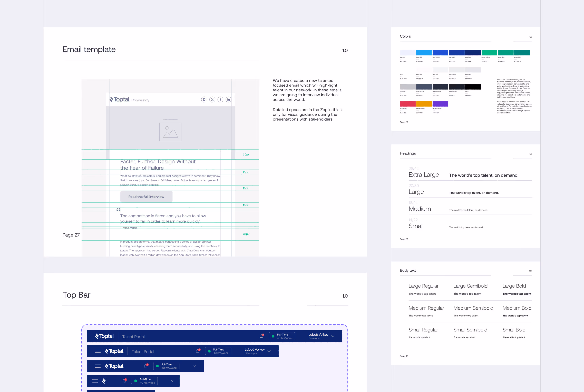The image size is (584, 392).
Task: Open notifications bell in widest top bar
Action: (x=261, y=336)
